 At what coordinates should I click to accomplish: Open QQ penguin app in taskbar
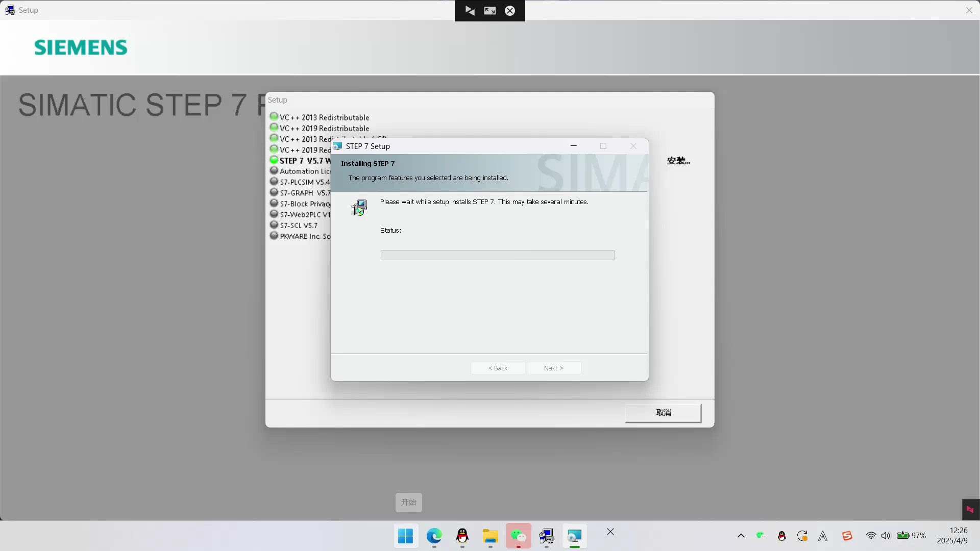(462, 536)
